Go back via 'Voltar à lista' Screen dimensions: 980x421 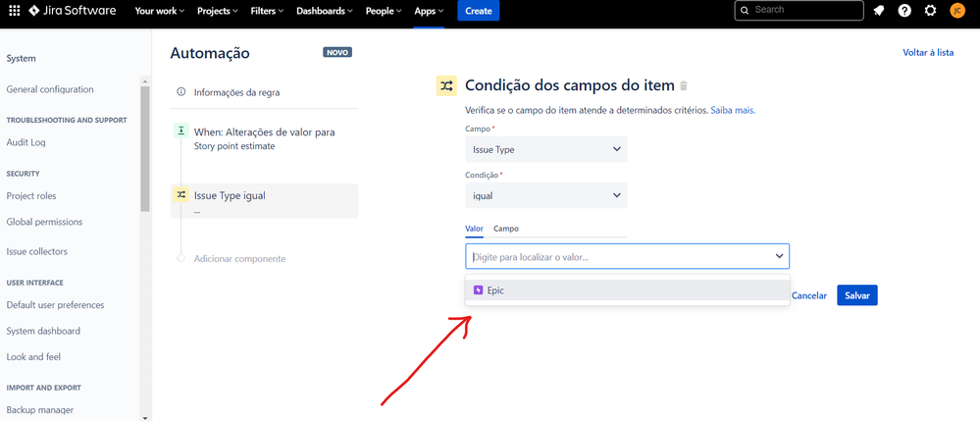[x=927, y=53]
